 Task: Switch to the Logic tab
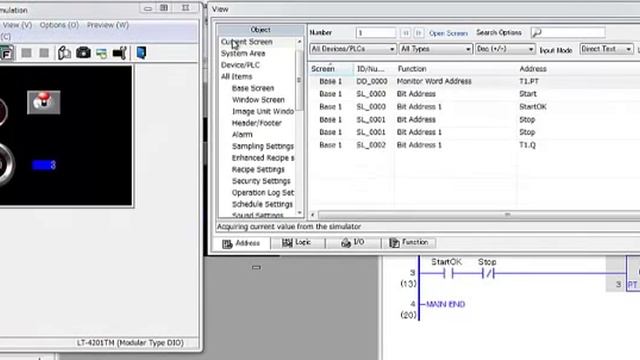pos(297,243)
